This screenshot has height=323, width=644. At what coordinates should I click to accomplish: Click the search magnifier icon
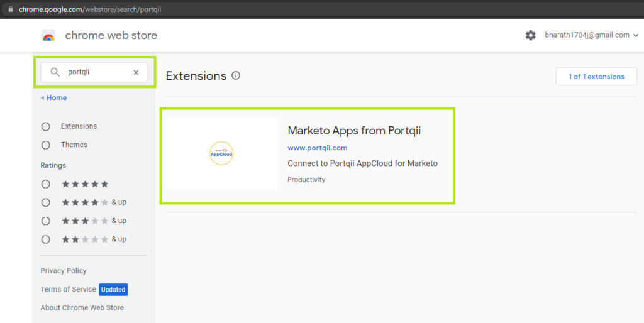pyautogui.click(x=55, y=72)
